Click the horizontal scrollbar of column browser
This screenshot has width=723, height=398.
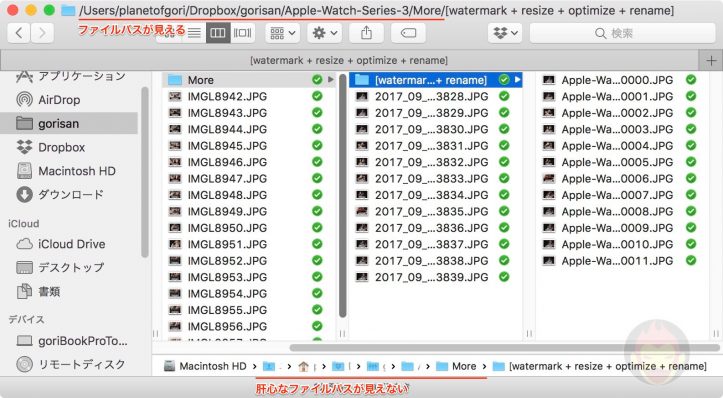tap(504, 348)
